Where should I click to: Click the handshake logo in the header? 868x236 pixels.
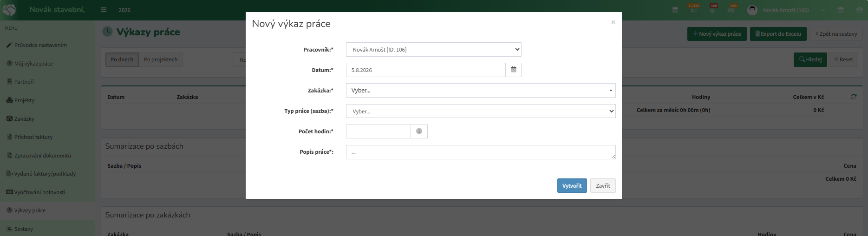click(9, 10)
